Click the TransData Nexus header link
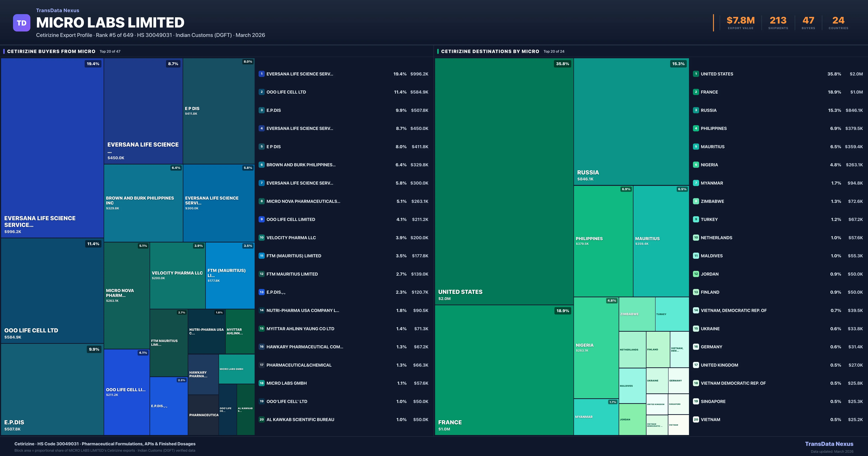The height and width of the screenshot is (456, 868). coord(58,10)
